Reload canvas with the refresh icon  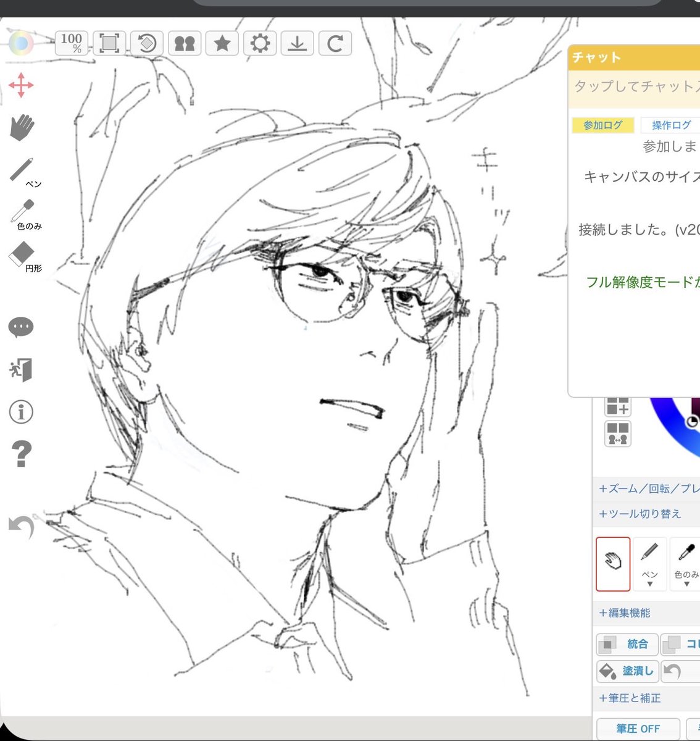tap(335, 43)
